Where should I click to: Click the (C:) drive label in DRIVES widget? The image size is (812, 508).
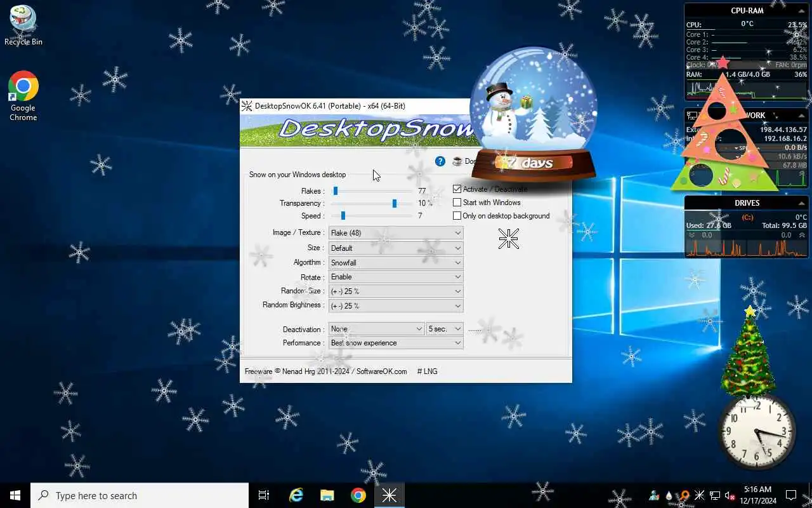(747, 217)
